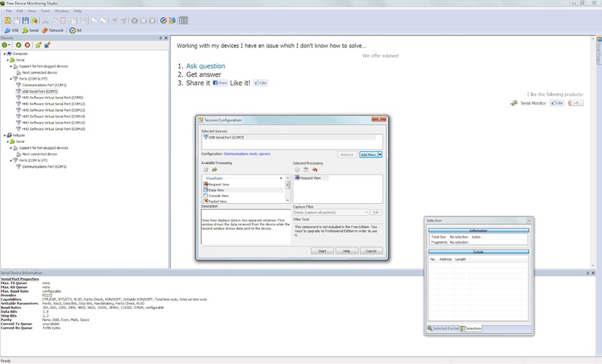Image resolution: width=602 pixels, height=364 pixels.
Task: Click Communications mode: generic link
Action: pyautogui.click(x=247, y=154)
